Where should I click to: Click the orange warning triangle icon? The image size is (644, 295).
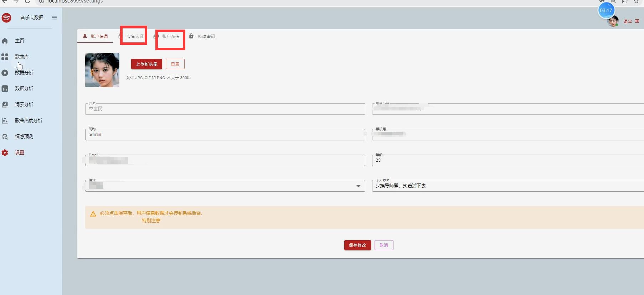click(x=93, y=214)
